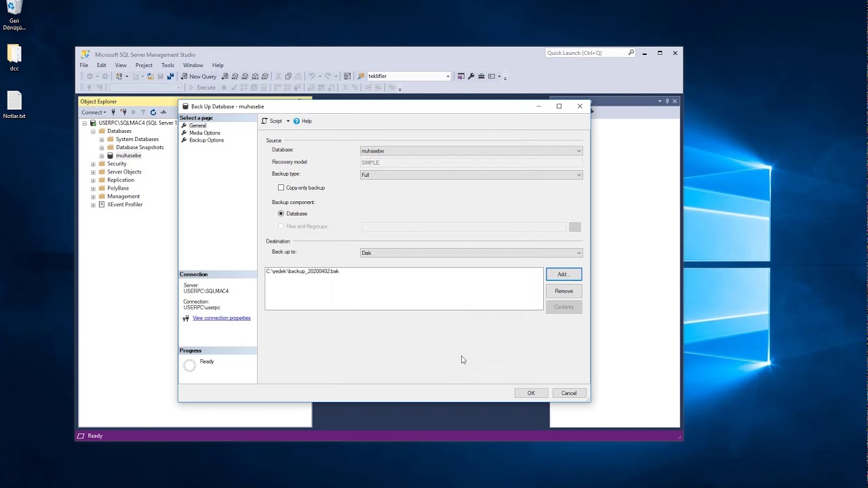Click the Copy icon in toolbar
Image resolution: width=868 pixels, height=488 pixels.
coord(288,77)
